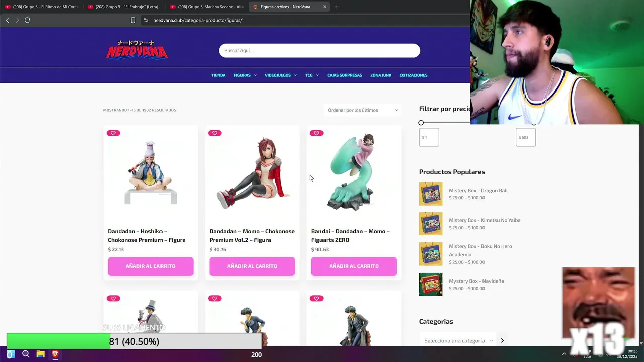644x362 pixels.
Task: Switch to Grupo 5 'El Embrujo' tab
Action: point(124,7)
